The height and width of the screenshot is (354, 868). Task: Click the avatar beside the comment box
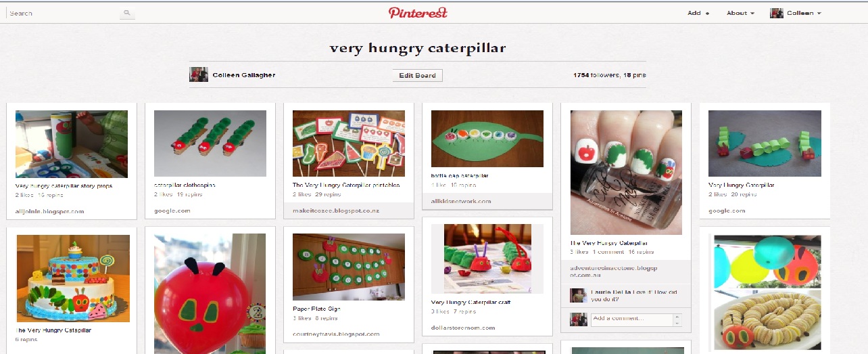(x=578, y=319)
